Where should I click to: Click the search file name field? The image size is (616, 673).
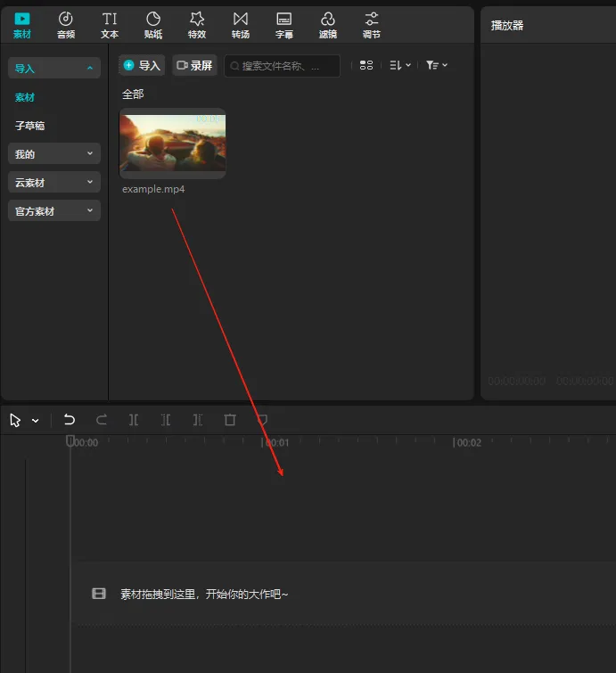(x=282, y=66)
